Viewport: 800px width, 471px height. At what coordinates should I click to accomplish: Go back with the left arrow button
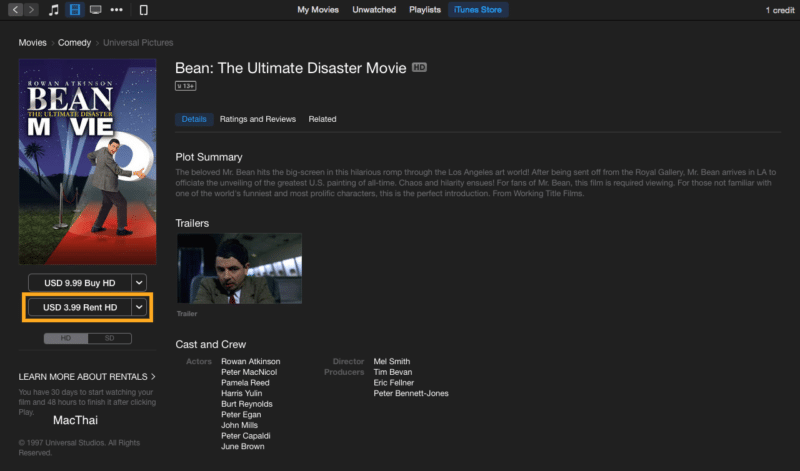click(15, 10)
